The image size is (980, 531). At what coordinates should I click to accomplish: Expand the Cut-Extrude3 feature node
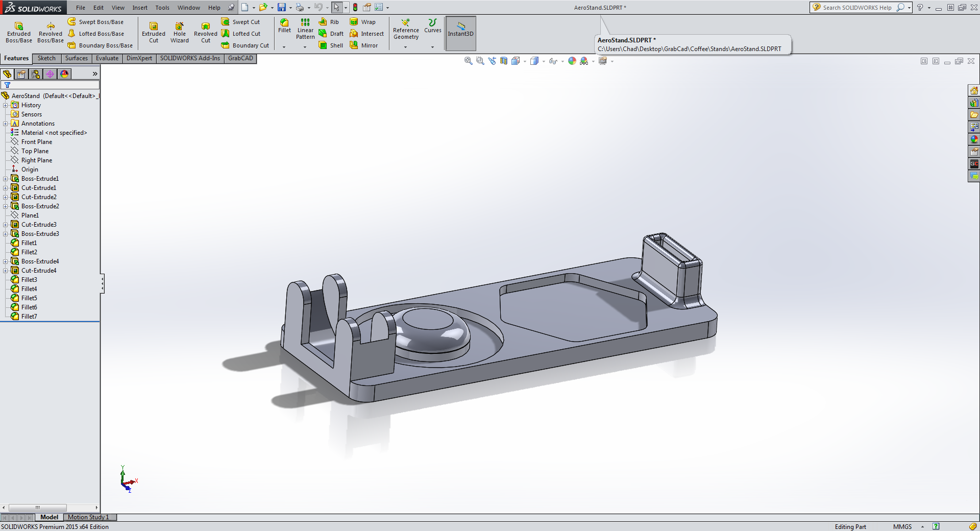(x=6, y=225)
